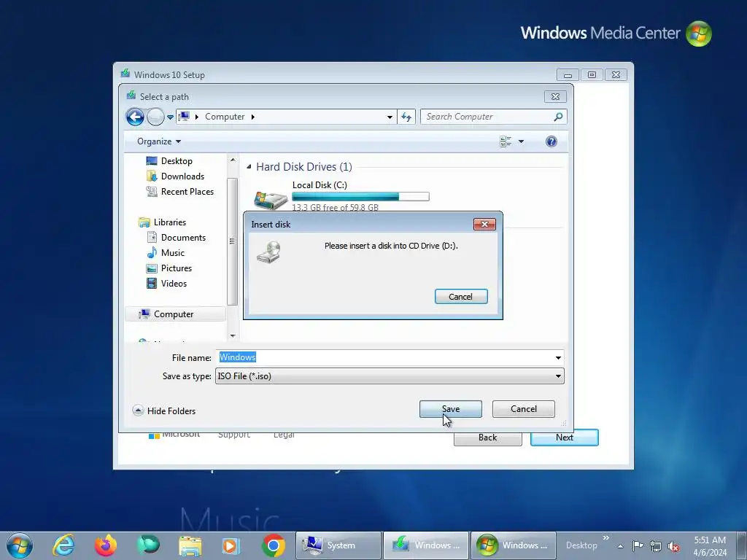Collapse the Hard Disk Drives group

(x=249, y=167)
